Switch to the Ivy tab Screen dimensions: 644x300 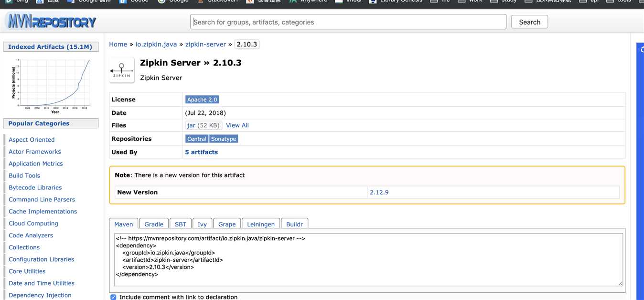point(203,224)
